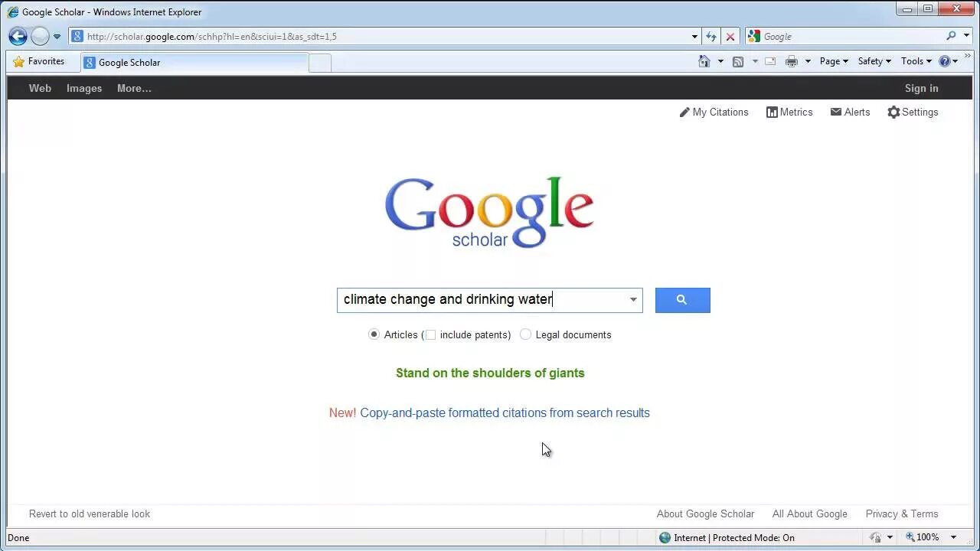Click Revert to old venerable look
Image resolution: width=980 pixels, height=551 pixels.
click(90, 514)
